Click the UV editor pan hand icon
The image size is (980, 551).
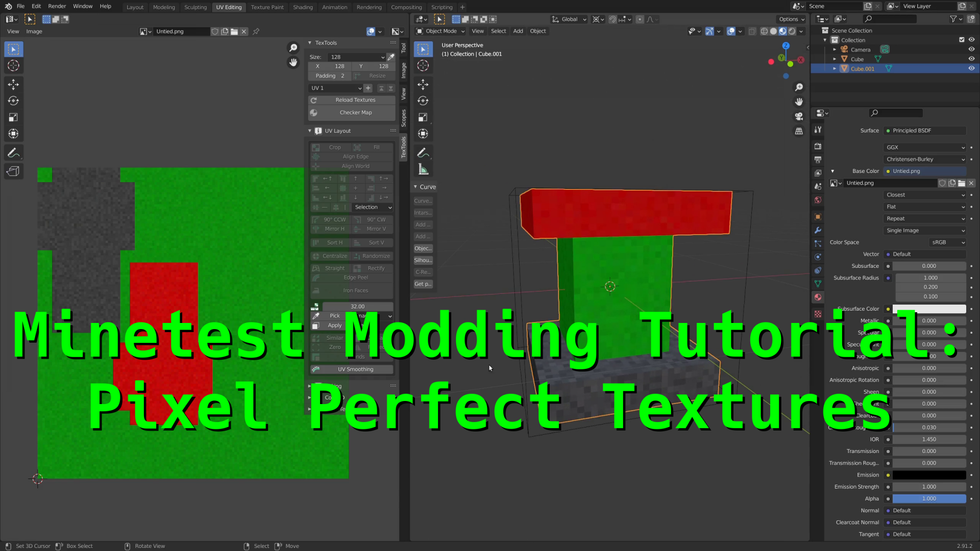(293, 62)
